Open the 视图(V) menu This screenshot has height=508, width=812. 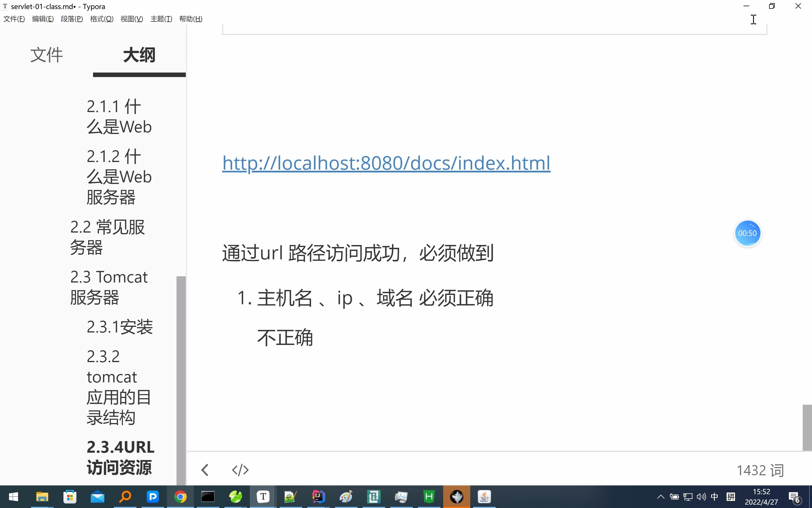[x=132, y=19]
